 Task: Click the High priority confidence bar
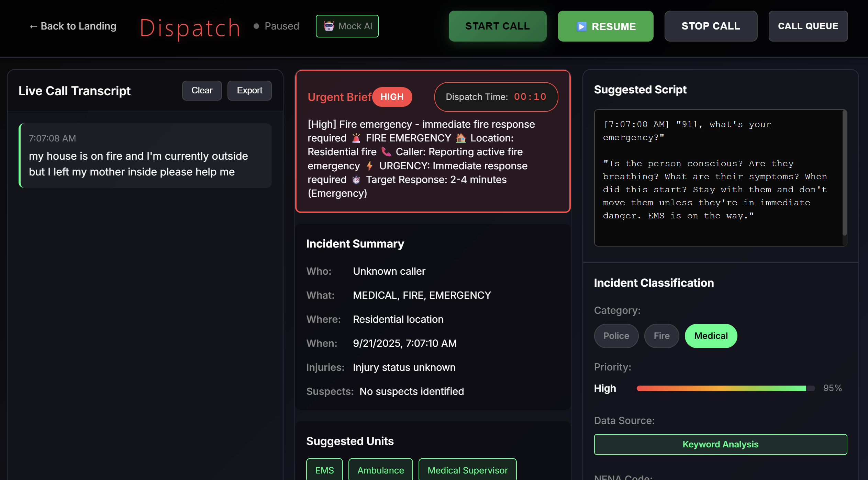pos(725,388)
